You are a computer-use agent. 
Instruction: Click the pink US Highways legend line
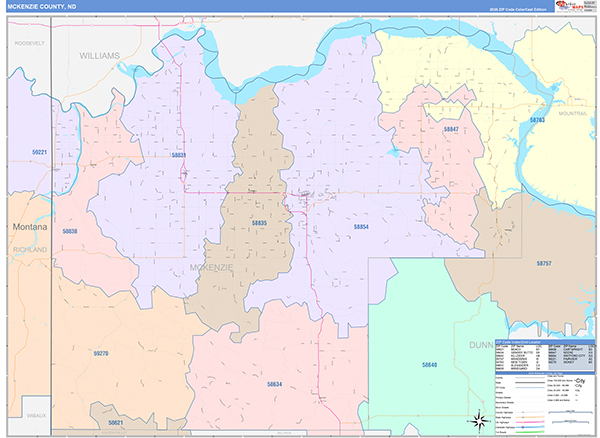[530, 422]
